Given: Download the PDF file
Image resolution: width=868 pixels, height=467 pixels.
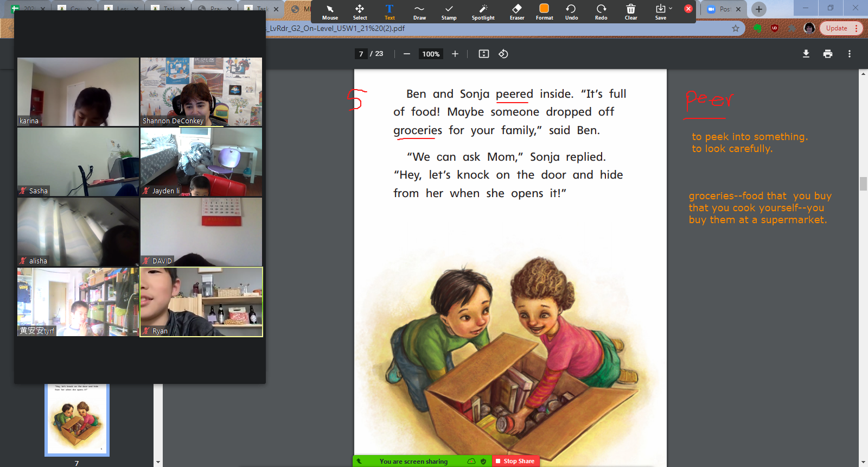Looking at the screenshot, I should pyautogui.click(x=806, y=54).
